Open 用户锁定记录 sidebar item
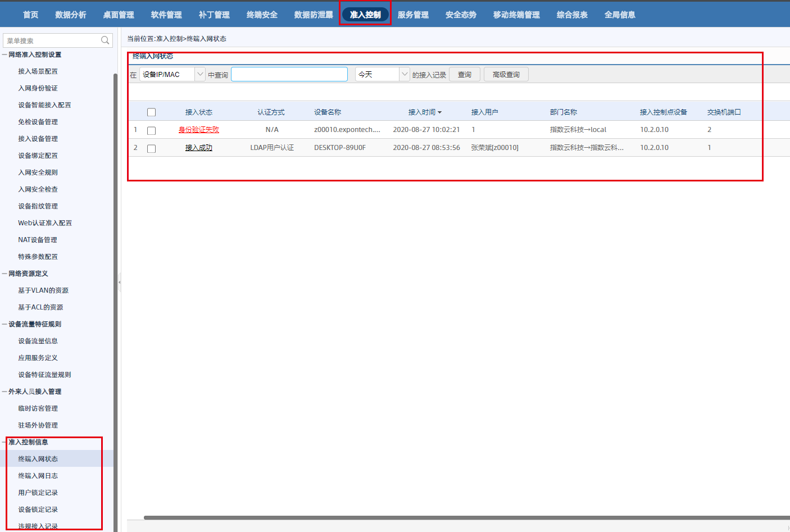Screen dimensions: 790x532 click(x=38, y=493)
